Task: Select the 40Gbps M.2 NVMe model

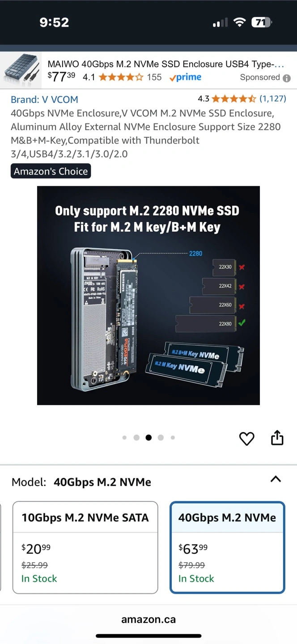Action: click(x=227, y=547)
